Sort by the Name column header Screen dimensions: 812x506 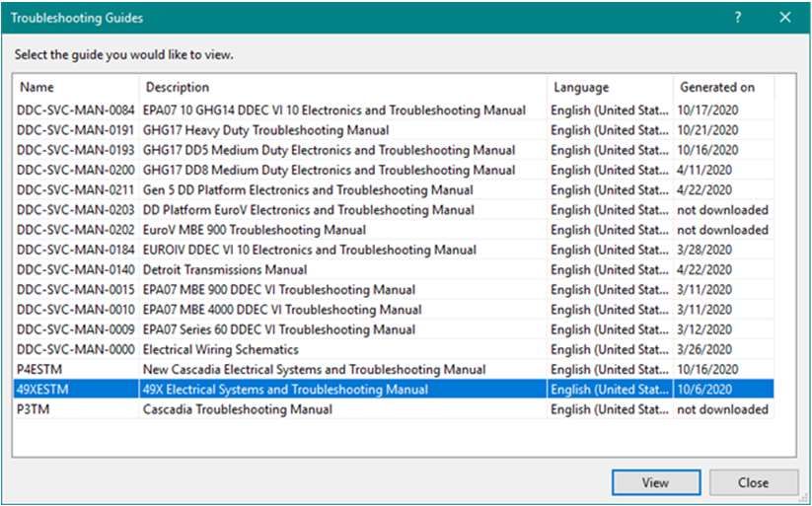point(77,87)
